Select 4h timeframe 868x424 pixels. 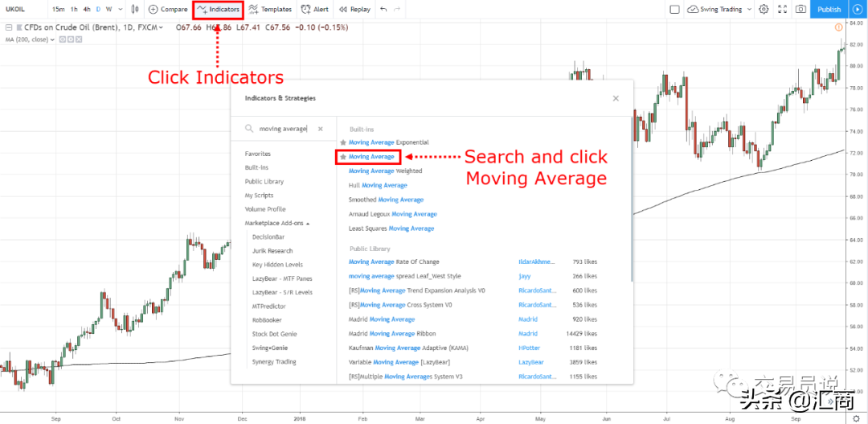click(87, 9)
